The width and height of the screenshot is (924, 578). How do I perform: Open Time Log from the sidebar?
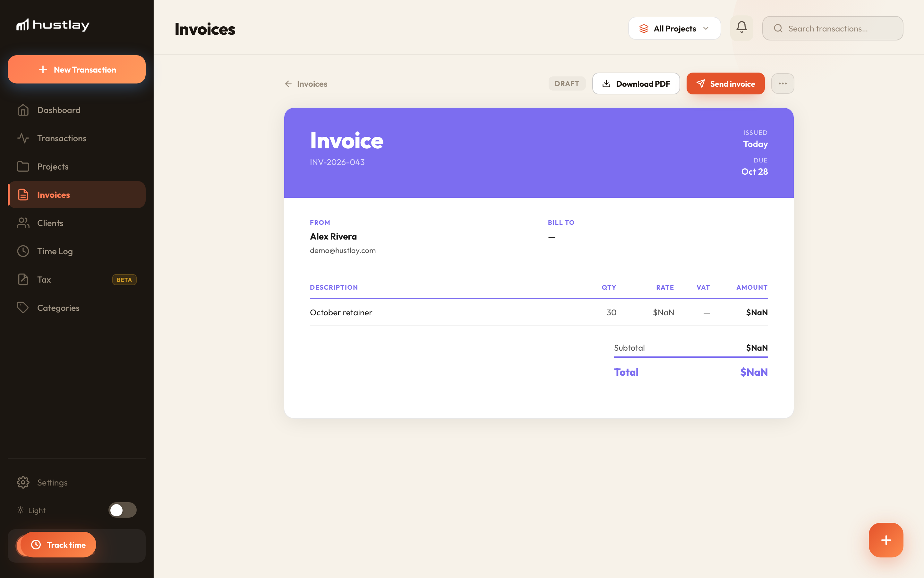point(76,251)
